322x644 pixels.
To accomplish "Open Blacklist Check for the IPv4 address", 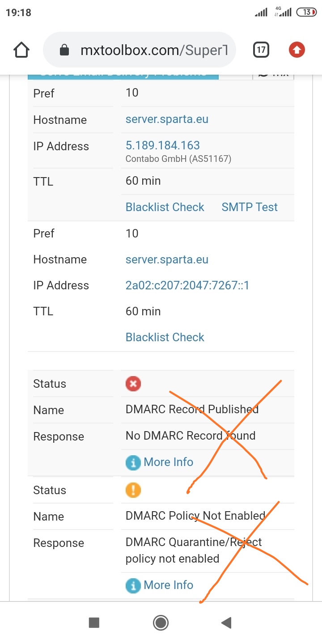I will pos(165,207).
